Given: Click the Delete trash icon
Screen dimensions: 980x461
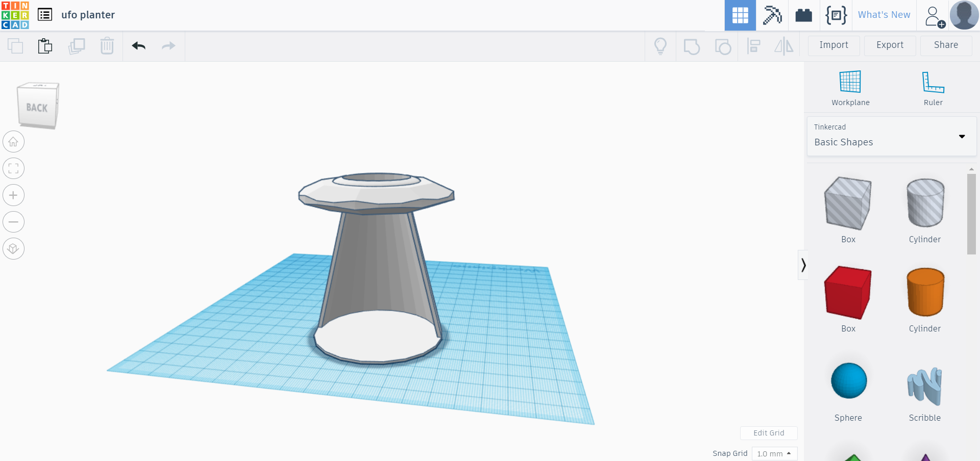Looking at the screenshot, I should pos(107,46).
